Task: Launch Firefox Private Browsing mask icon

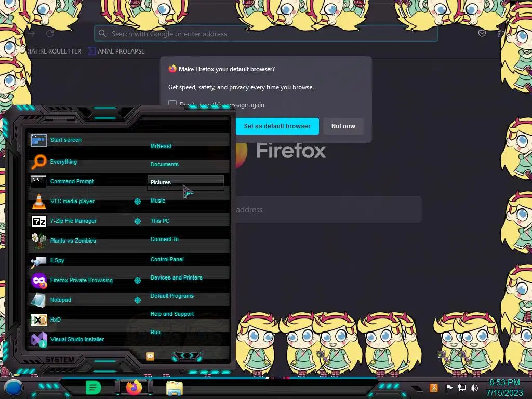Action: (39, 281)
